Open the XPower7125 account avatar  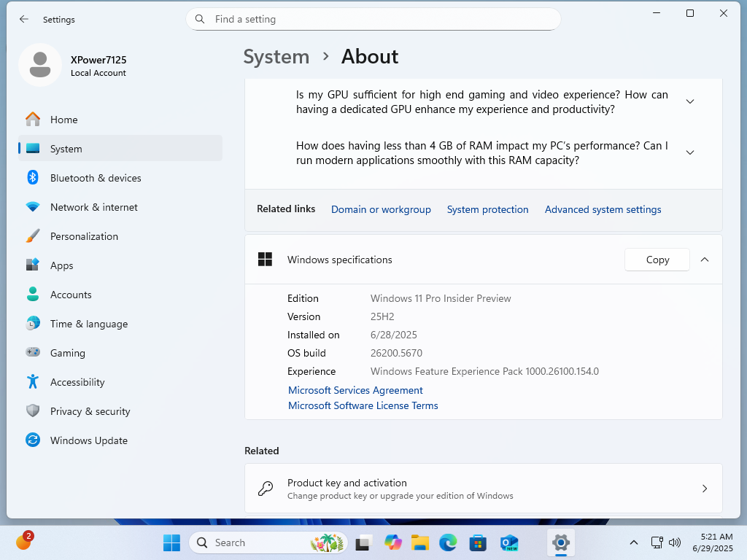40,65
